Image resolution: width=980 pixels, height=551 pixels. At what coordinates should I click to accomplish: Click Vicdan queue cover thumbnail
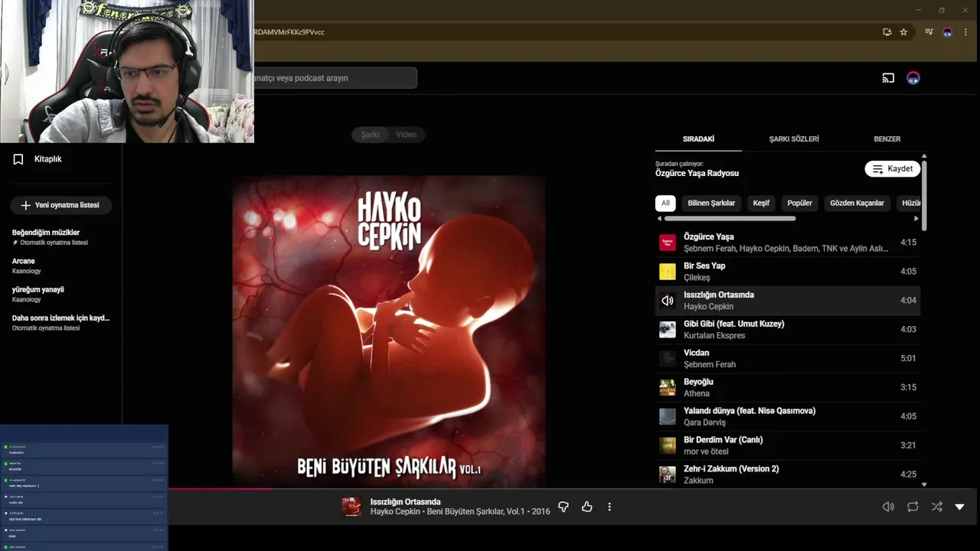coord(668,358)
